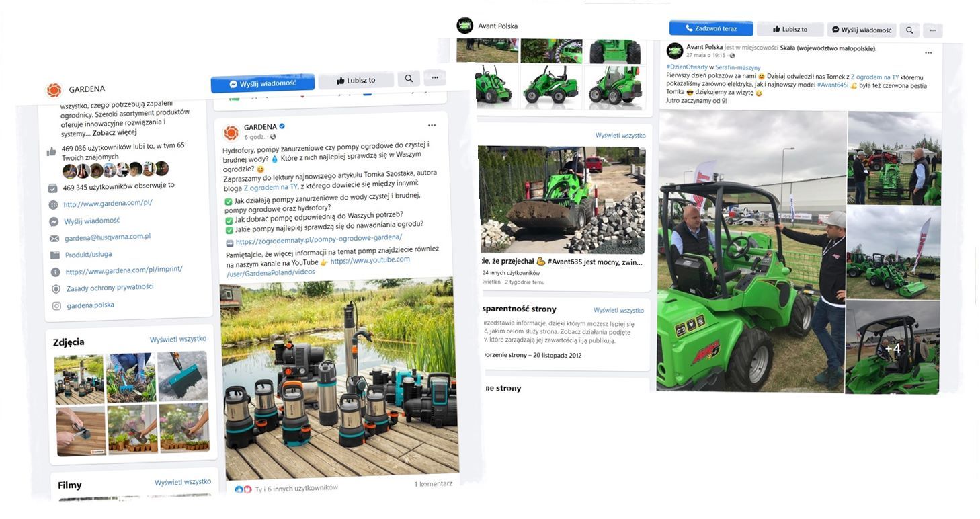Click the search icon on GARDENA page
Viewport: 980px width, 519px height.
pos(409,79)
